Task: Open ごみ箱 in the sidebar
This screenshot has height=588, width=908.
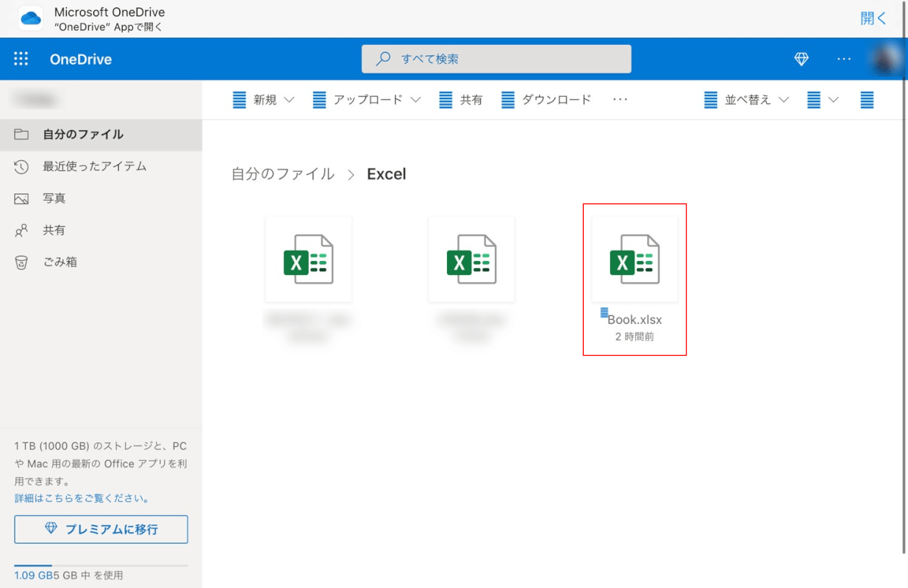Action: coord(101,262)
